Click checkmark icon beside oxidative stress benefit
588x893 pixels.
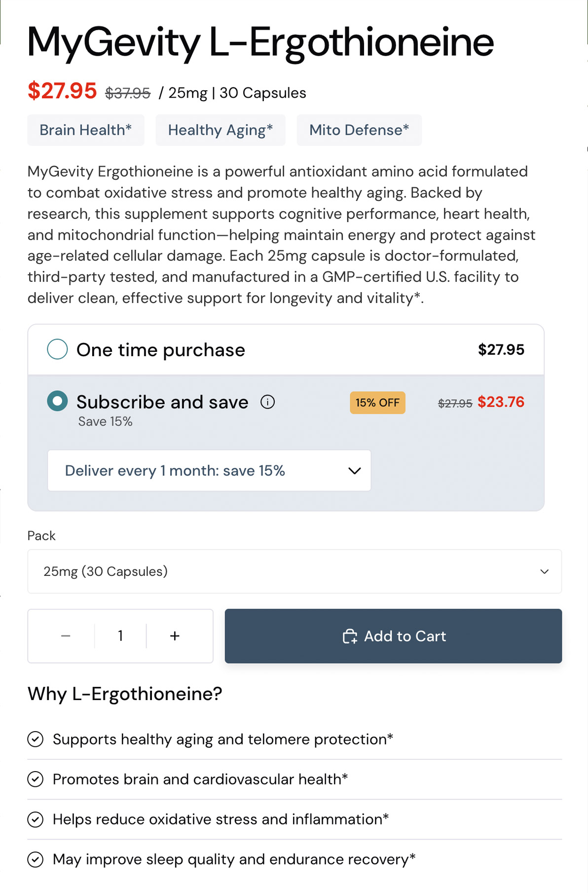(36, 819)
